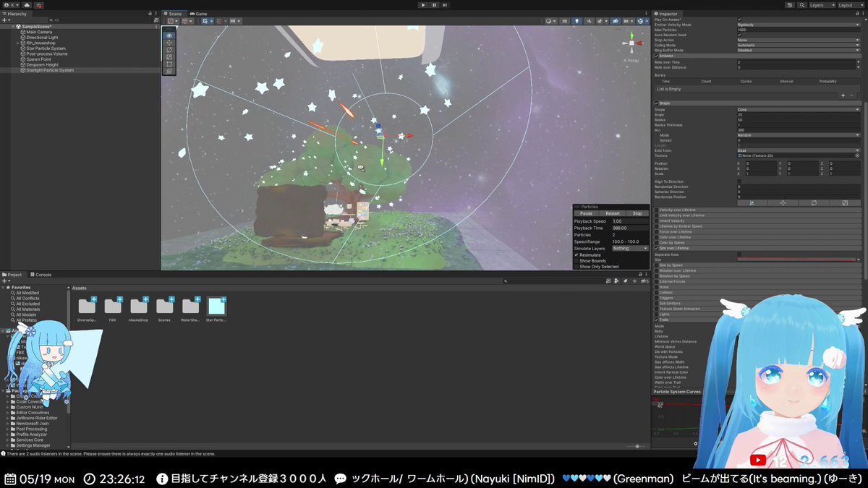
Task: Expand the 8th_houseshop hierarchy item
Action: [18, 43]
